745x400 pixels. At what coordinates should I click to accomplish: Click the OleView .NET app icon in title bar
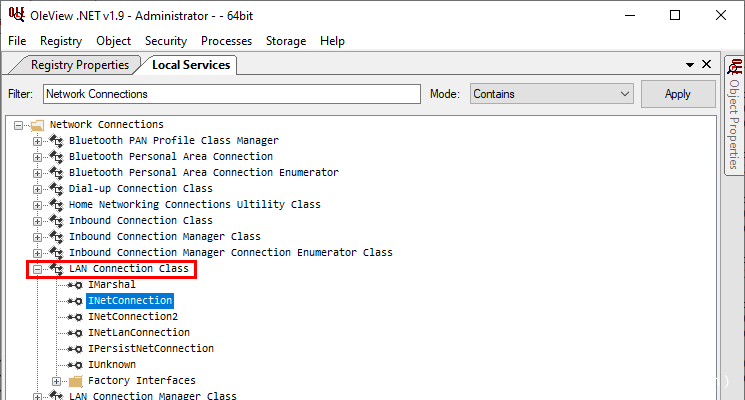[16, 15]
